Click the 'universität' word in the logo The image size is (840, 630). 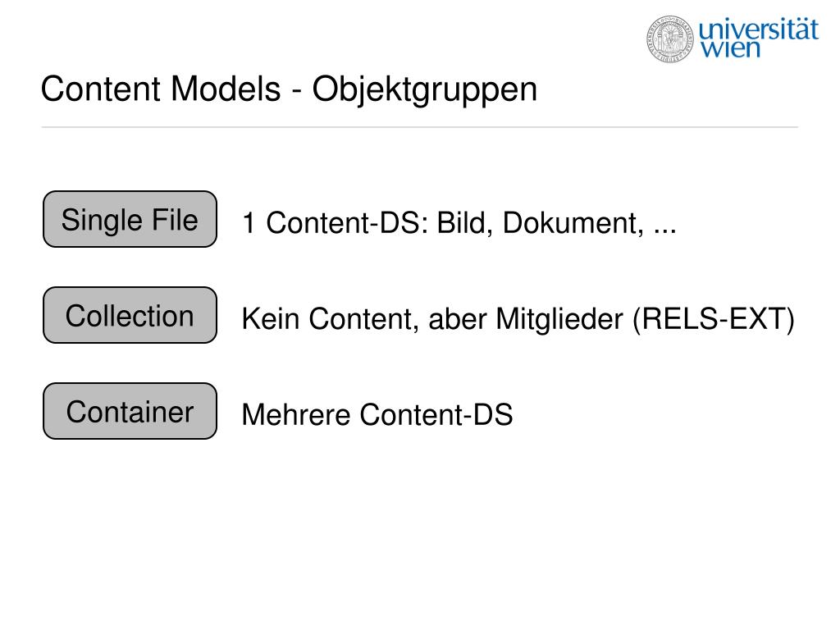pos(759,29)
